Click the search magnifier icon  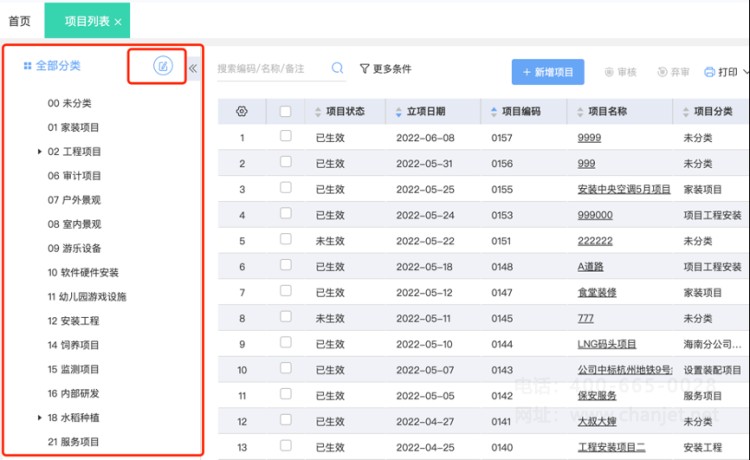(337, 68)
